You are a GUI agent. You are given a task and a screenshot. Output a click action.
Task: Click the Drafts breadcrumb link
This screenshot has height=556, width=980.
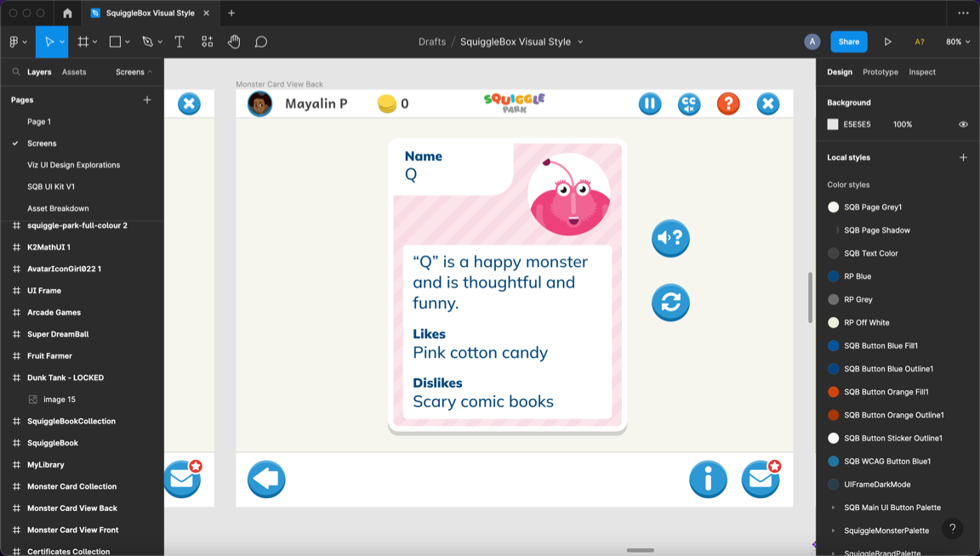432,42
